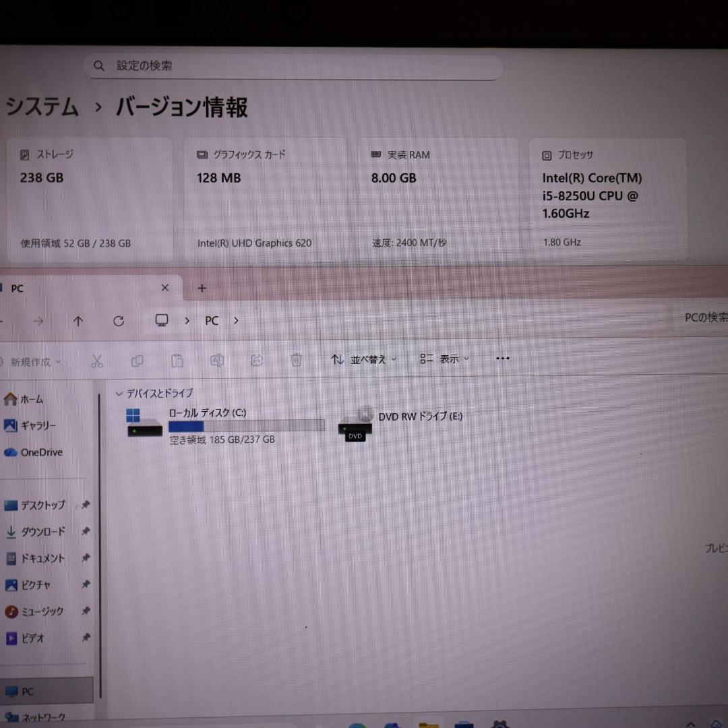Toggle the pin on デスクトップ sidebar entry
The image size is (728, 728).
86,505
